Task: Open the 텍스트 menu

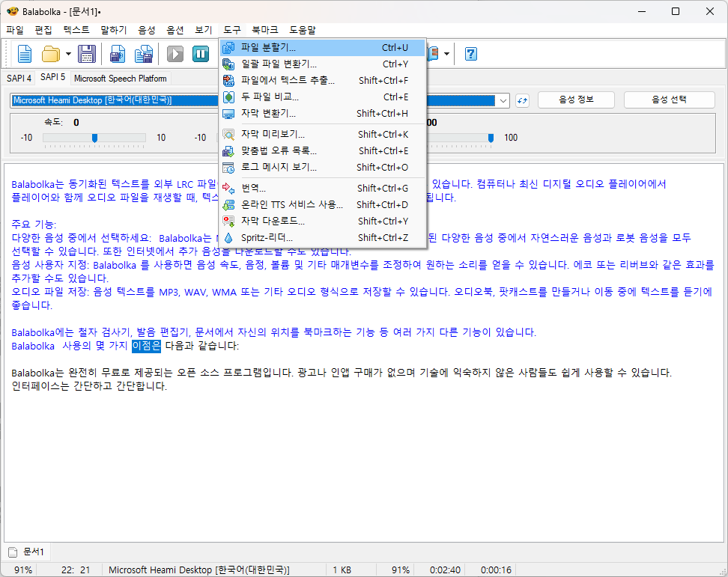Action: (x=76, y=30)
